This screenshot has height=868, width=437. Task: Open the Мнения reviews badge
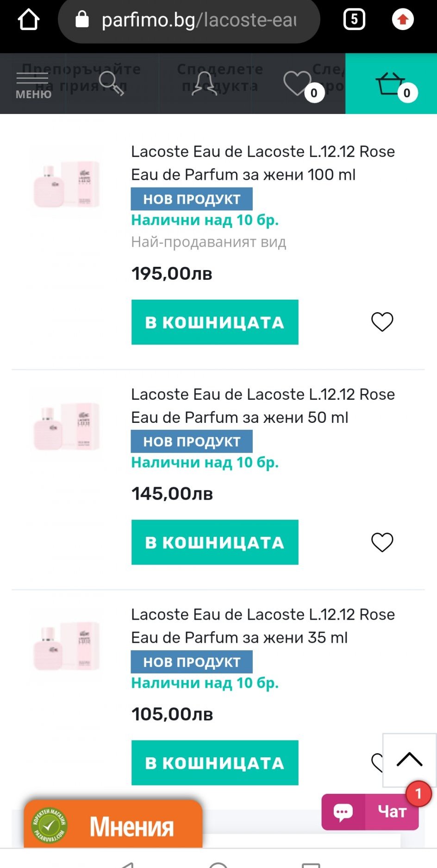click(113, 825)
